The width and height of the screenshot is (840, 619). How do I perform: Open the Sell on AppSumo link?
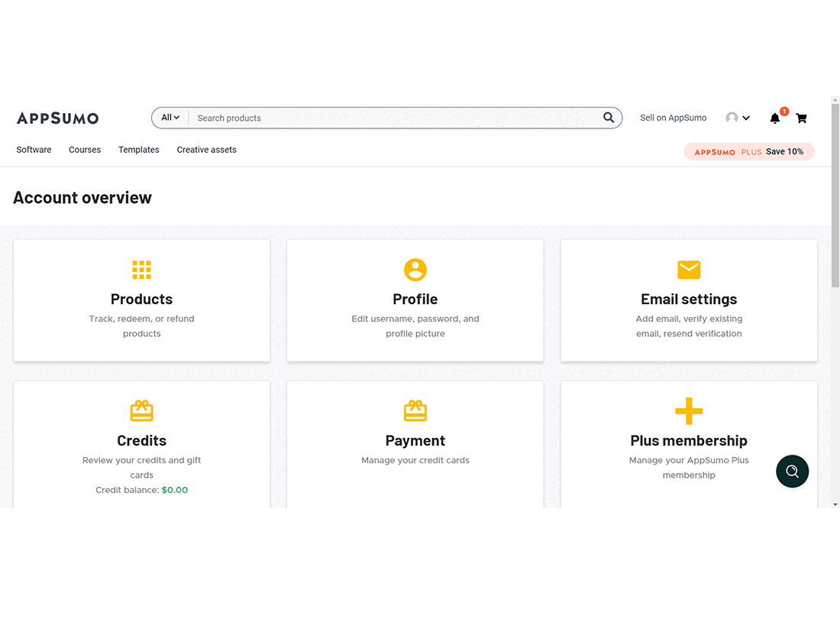(673, 118)
